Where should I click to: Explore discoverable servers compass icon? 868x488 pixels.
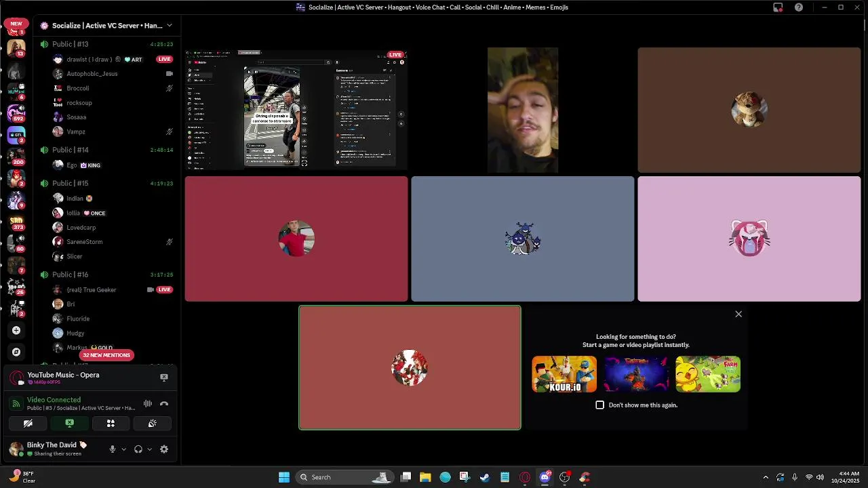click(16, 352)
